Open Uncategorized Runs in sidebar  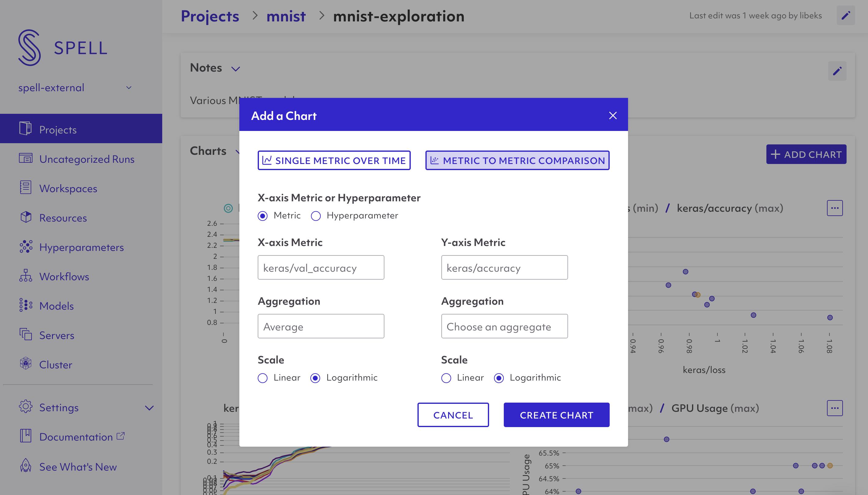tap(87, 159)
